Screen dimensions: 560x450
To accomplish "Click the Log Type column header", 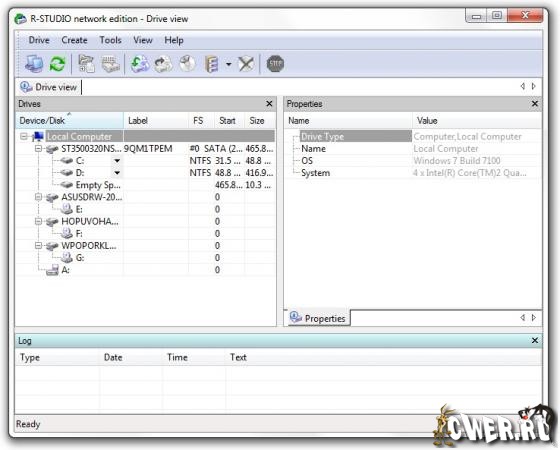I will tap(57, 358).
